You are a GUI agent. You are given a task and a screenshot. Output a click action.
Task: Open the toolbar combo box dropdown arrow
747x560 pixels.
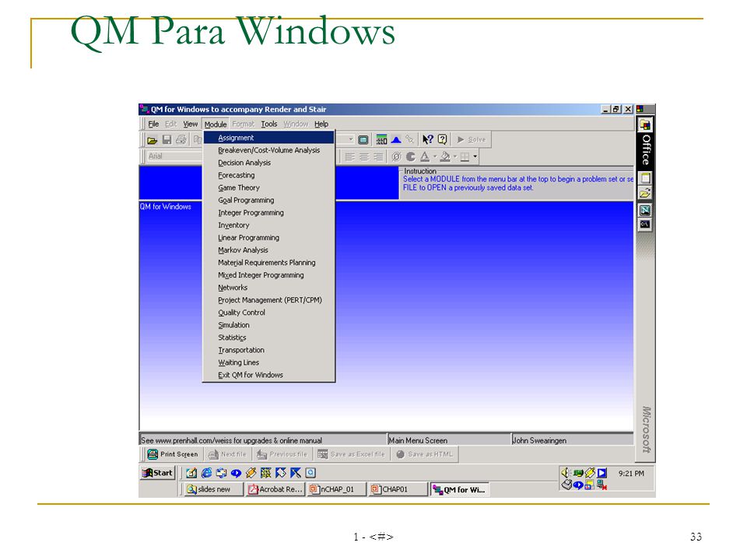tap(351, 139)
